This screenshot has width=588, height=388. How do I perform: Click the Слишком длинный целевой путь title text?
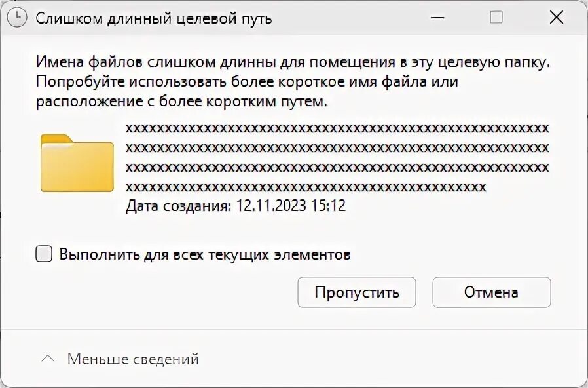(154, 18)
